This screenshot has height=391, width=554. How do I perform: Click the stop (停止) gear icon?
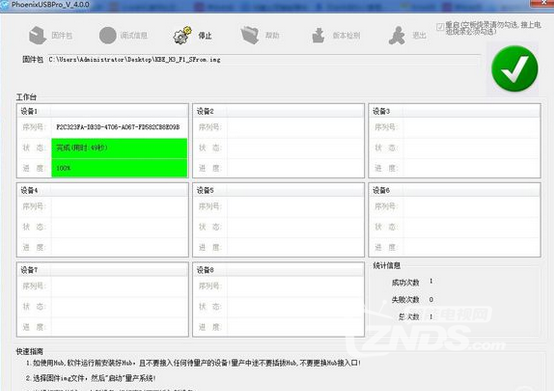point(182,35)
